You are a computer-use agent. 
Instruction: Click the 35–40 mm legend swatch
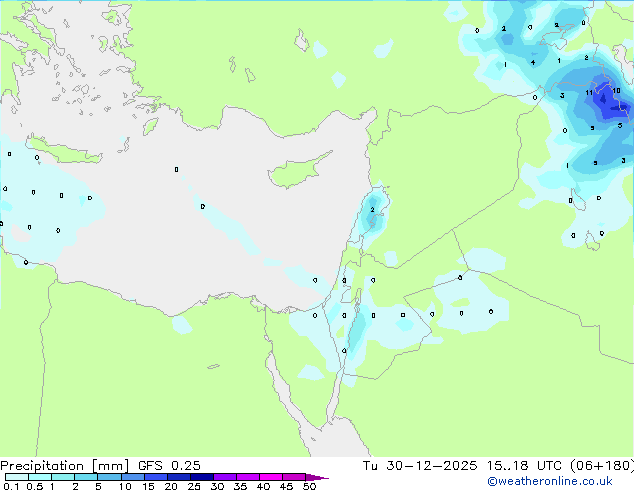247,477
